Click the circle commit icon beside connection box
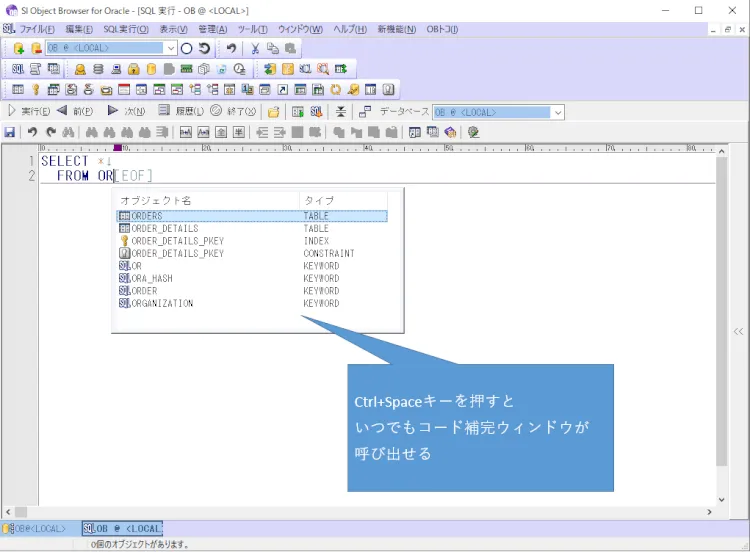Screen dimensions: 750x552 (187, 48)
